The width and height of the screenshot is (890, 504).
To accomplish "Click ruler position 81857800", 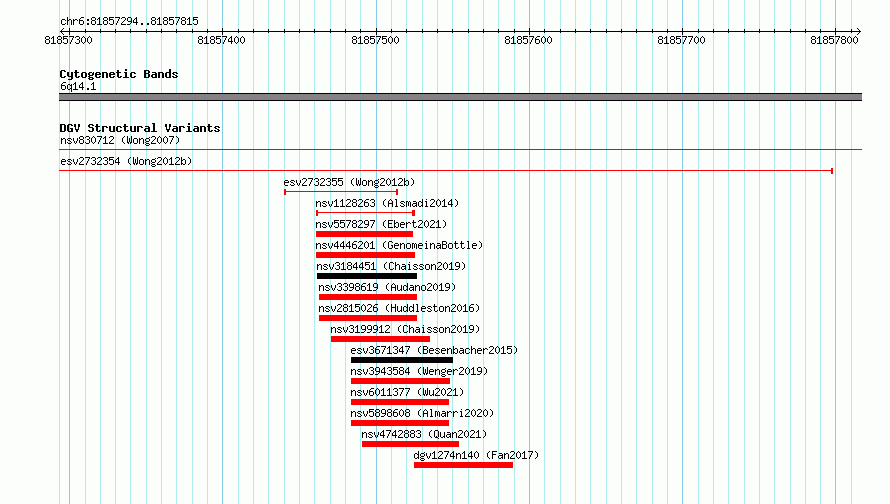I will (x=834, y=40).
